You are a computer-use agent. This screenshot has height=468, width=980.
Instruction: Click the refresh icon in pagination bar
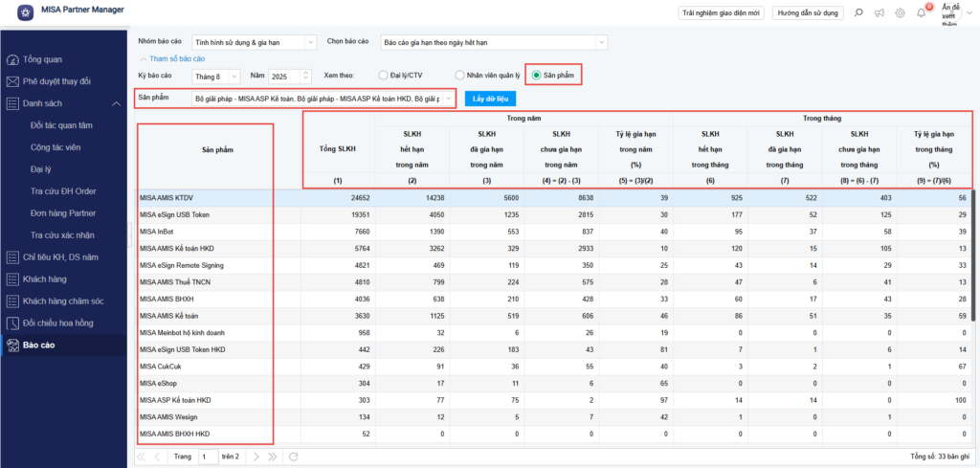point(294,457)
